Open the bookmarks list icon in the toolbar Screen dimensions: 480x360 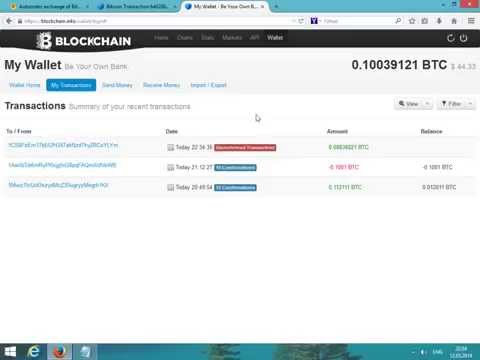point(425,21)
